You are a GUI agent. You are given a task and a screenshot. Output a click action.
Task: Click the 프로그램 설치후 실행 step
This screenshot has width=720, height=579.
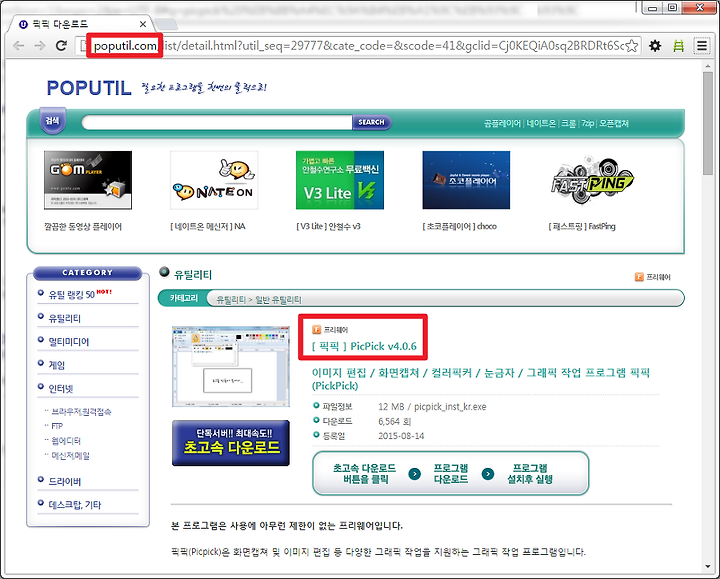click(x=530, y=473)
